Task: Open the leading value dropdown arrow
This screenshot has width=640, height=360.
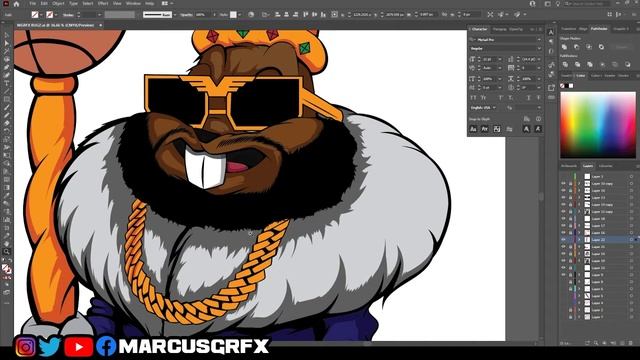Action: [540, 59]
